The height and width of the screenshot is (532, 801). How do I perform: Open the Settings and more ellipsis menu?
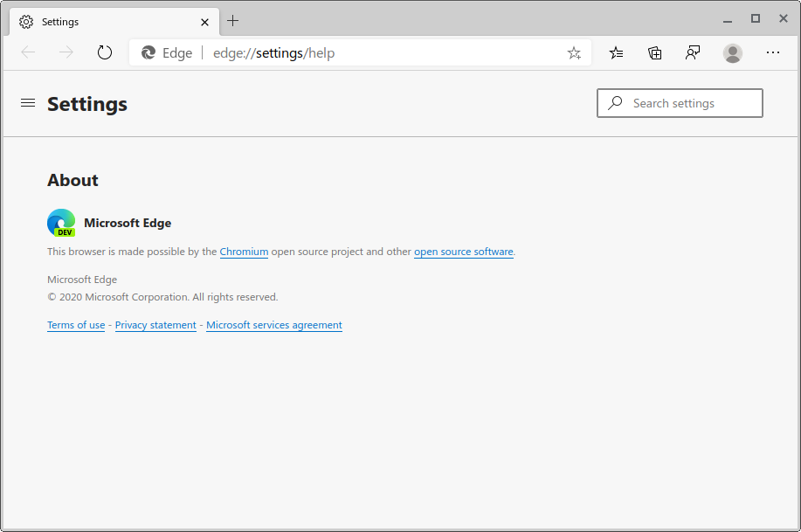pos(773,52)
